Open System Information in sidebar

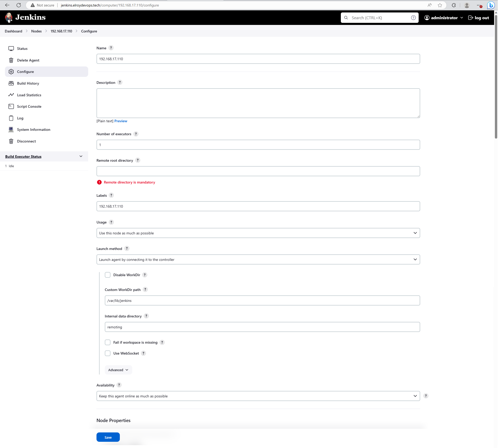[x=46, y=130]
